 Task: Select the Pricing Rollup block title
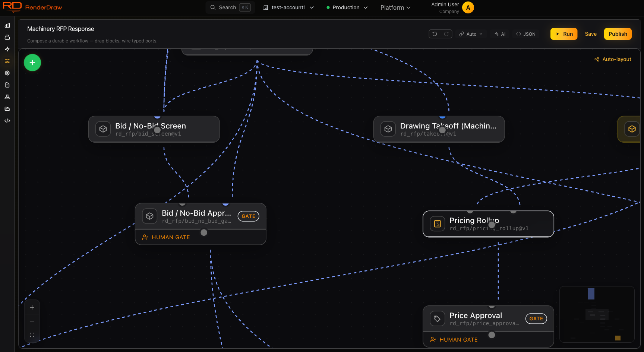(474, 221)
